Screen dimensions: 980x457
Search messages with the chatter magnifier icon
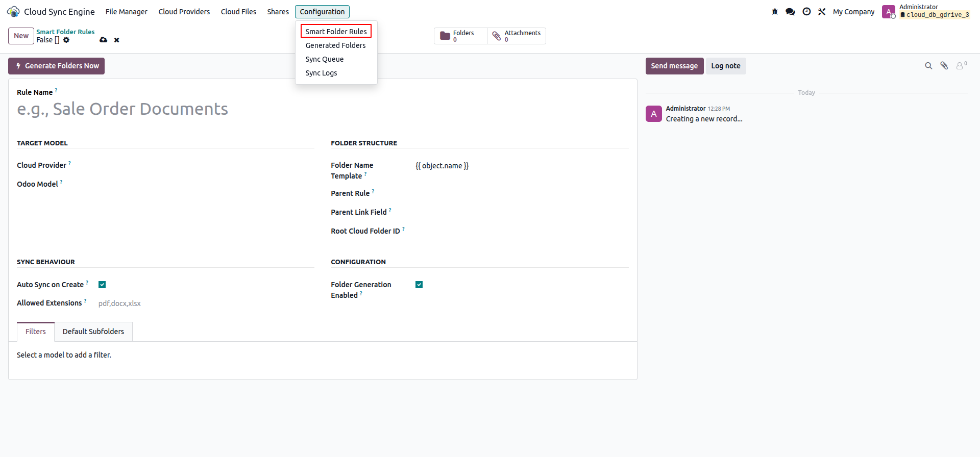click(928, 66)
